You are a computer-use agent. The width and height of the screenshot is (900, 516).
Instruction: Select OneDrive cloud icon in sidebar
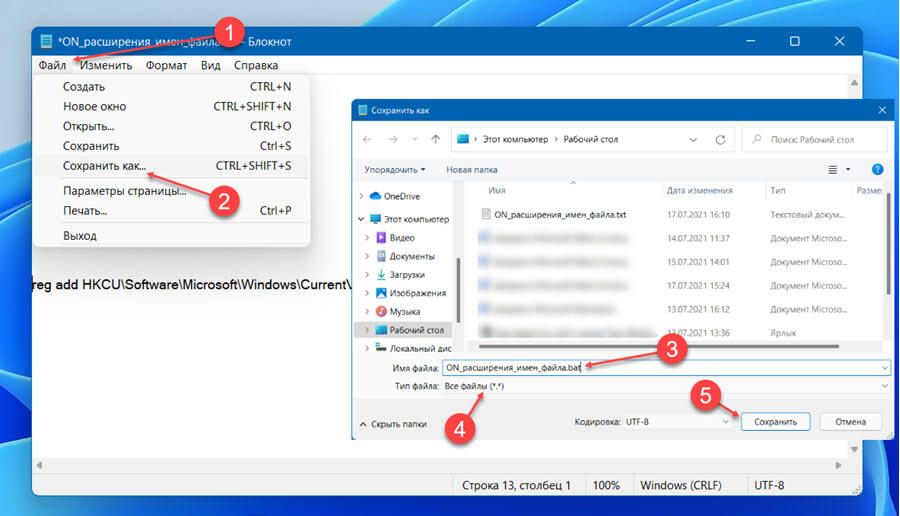click(x=375, y=196)
